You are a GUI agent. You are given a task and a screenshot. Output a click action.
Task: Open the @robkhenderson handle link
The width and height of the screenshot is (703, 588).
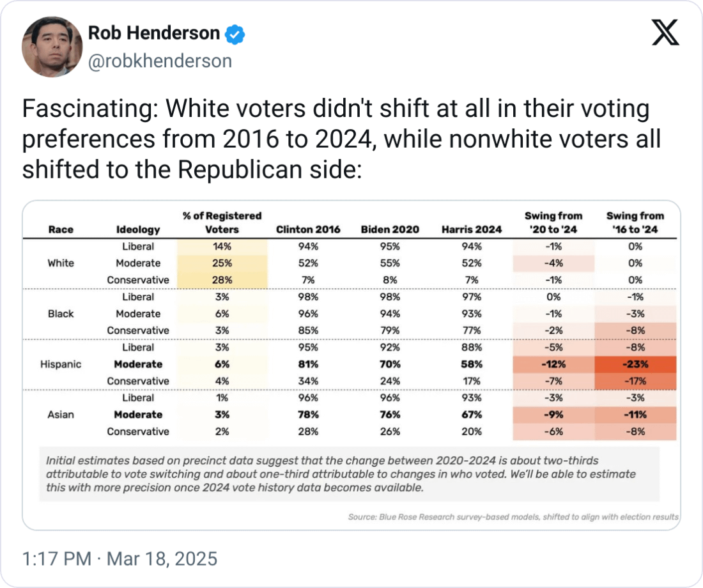tap(159, 61)
